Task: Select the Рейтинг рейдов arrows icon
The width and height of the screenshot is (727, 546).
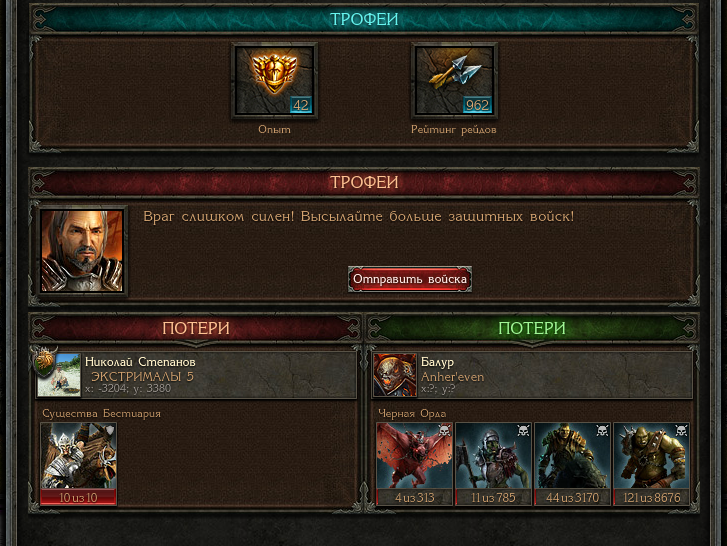Action: point(454,81)
